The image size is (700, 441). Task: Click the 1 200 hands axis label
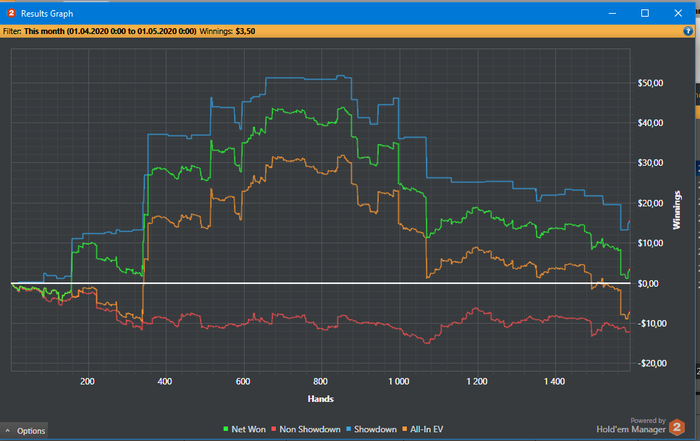tap(477, 381)
